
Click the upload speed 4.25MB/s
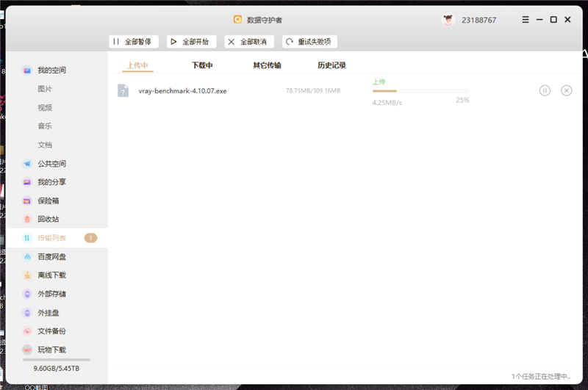pos(387,103)
